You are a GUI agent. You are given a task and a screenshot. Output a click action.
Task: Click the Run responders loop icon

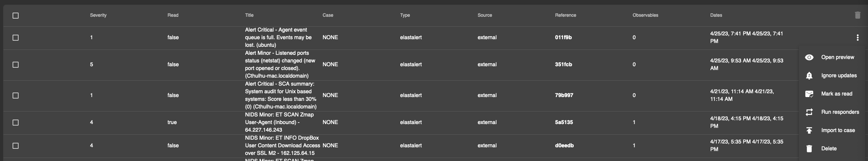click(x=809, y=112)
